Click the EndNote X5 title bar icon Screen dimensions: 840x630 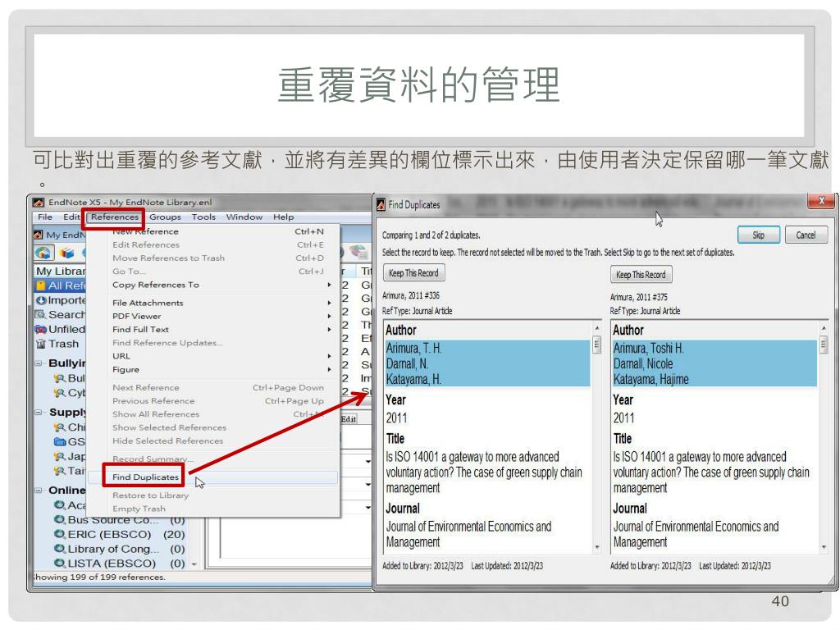coord(39,203)
